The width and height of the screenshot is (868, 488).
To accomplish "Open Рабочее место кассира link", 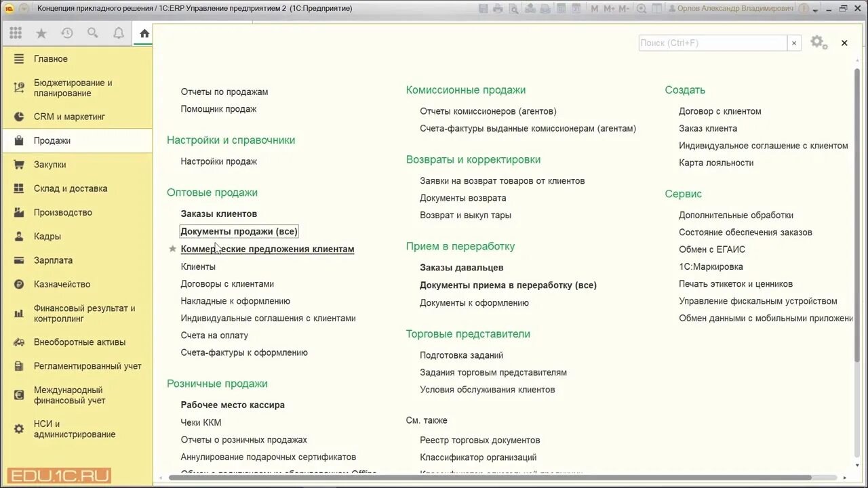I will coord(233,405).
